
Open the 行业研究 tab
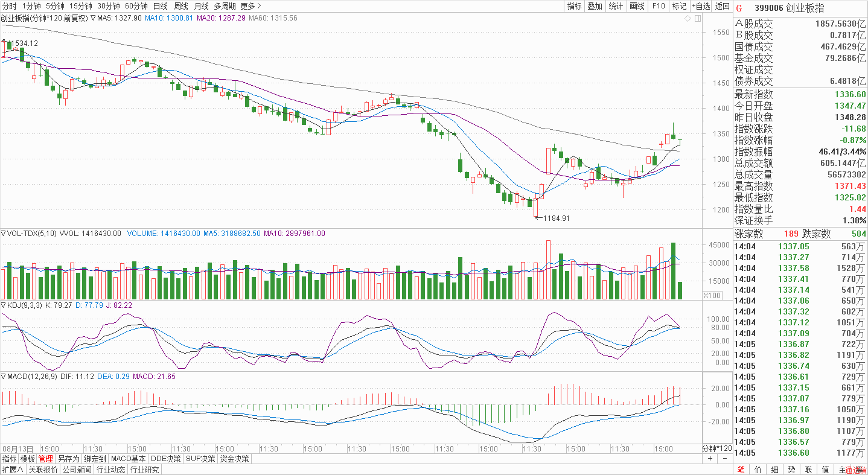point(145,470)
